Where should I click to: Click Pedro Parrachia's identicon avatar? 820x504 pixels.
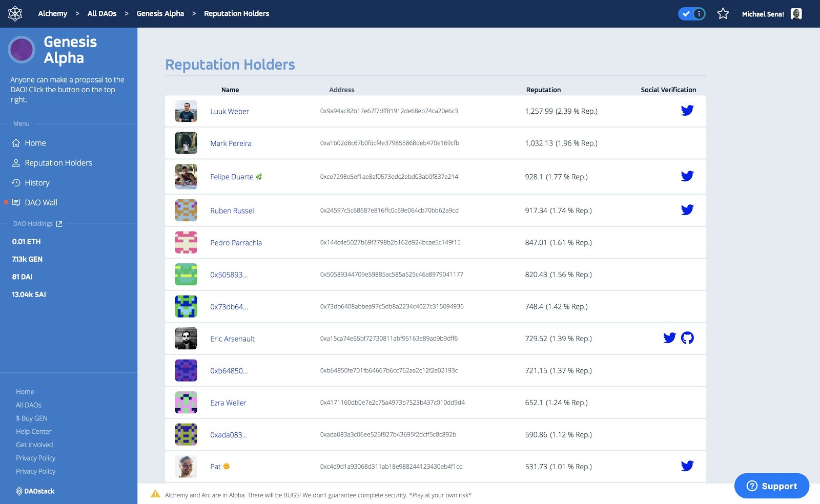click(x=186, y=242)
